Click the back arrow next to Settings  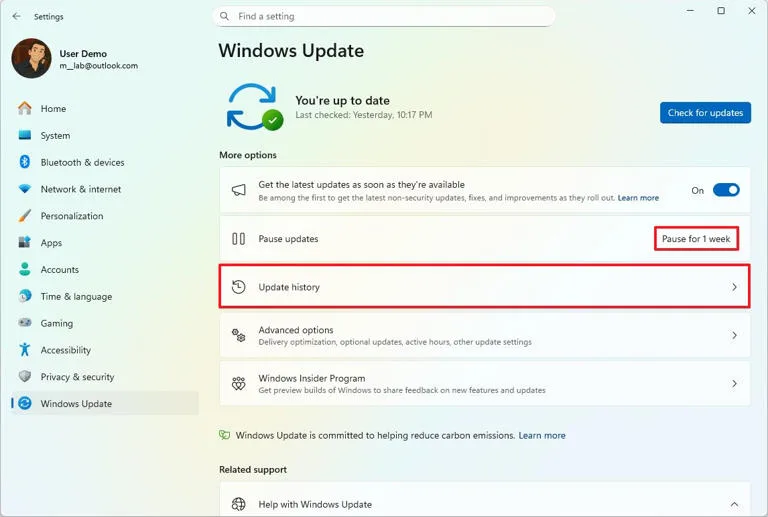(x=17, y=16)
